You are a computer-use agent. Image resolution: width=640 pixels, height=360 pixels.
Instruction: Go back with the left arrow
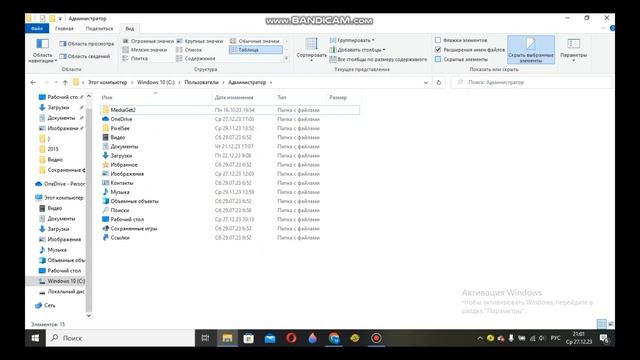33,82
